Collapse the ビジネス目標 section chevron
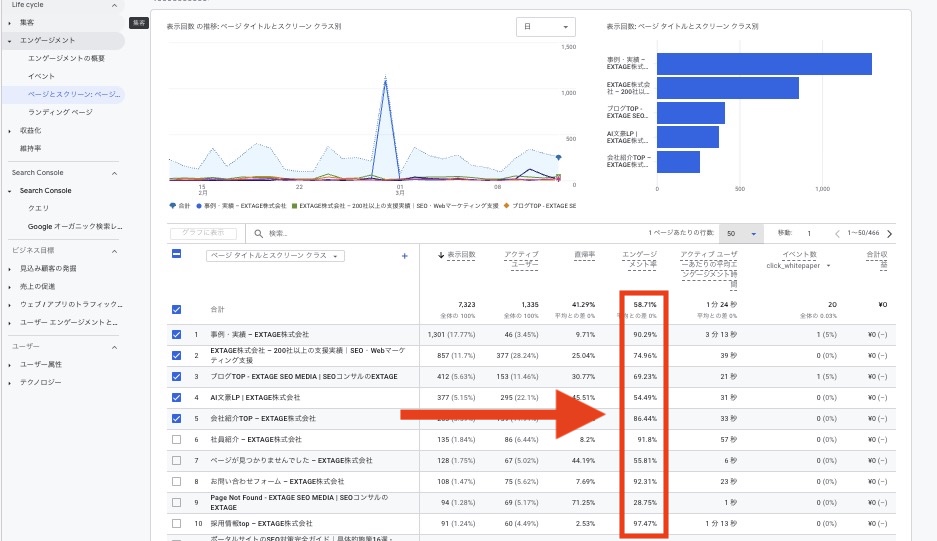This screenshot has height=541, width=937. pyautogui.click(x=114, y=251)
